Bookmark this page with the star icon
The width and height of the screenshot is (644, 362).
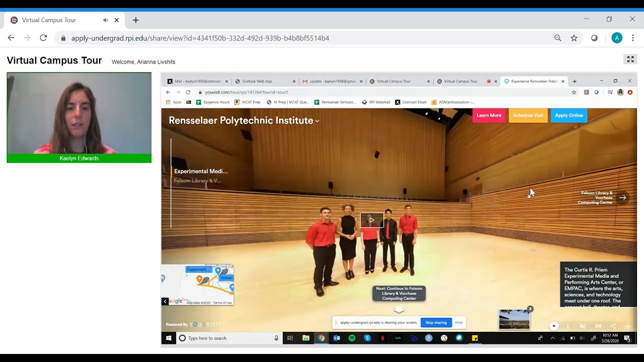(574, 38)
